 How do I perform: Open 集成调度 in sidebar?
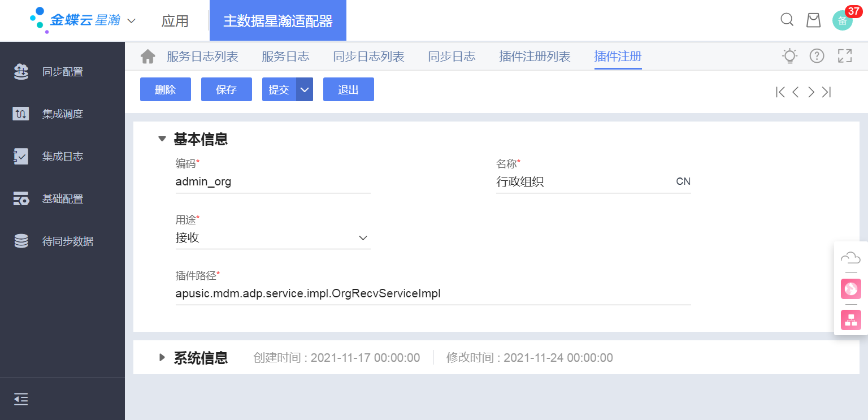pos(62,114)
